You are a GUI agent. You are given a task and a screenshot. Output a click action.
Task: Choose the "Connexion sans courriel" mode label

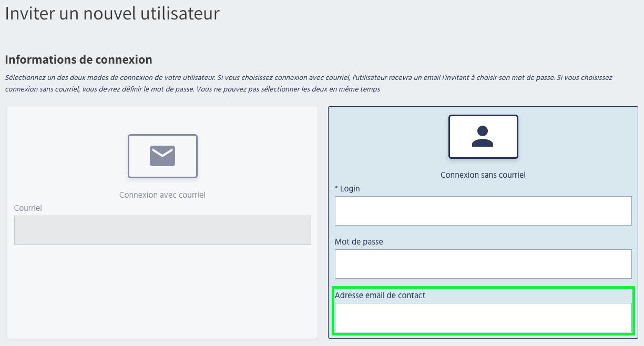483,175
